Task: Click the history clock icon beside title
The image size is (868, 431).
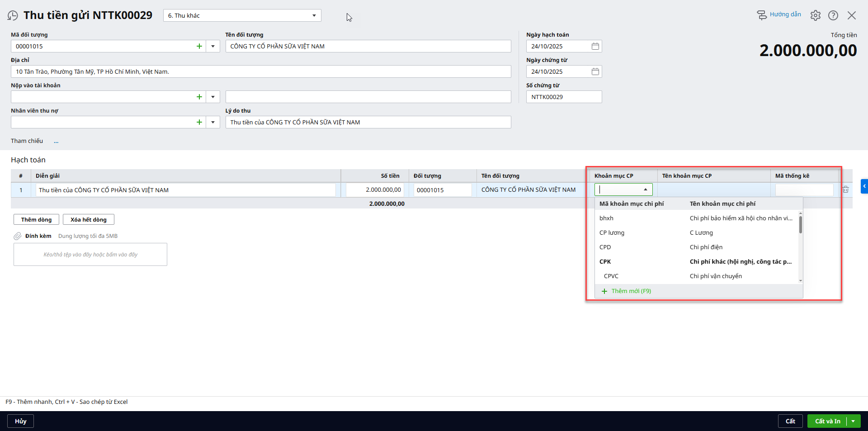Action: [13, 16]
